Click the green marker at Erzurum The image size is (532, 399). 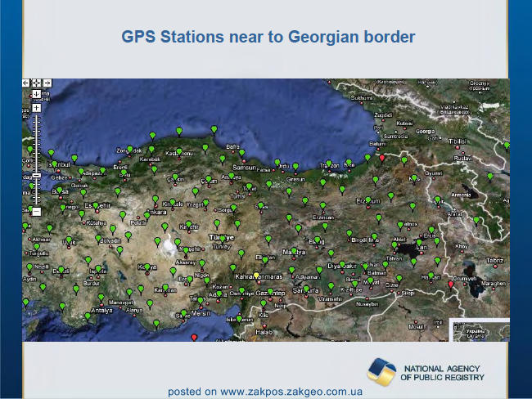(x=368, y=200)
